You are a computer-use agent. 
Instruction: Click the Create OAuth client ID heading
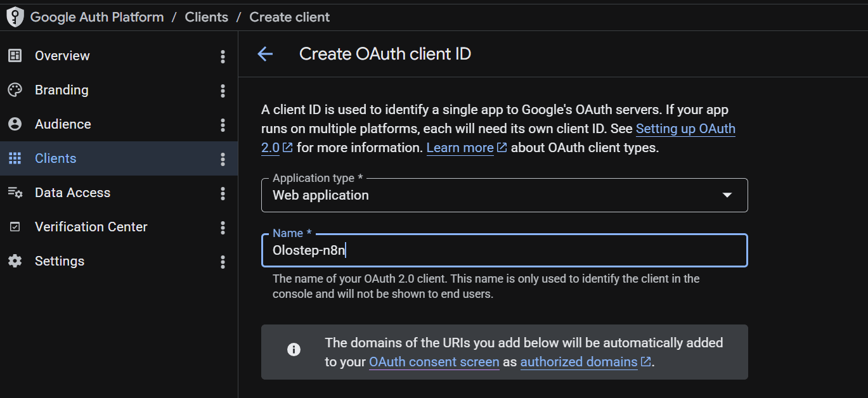385,54
